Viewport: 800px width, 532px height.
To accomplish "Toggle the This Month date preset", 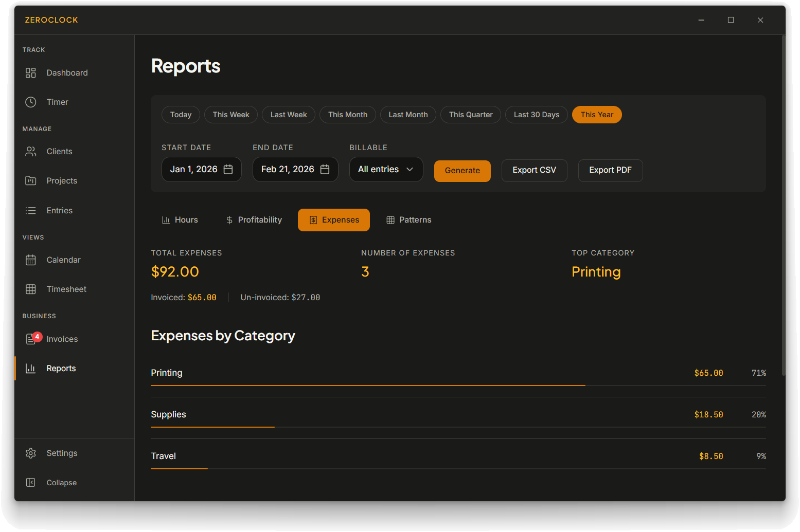I will pos(347,115).
